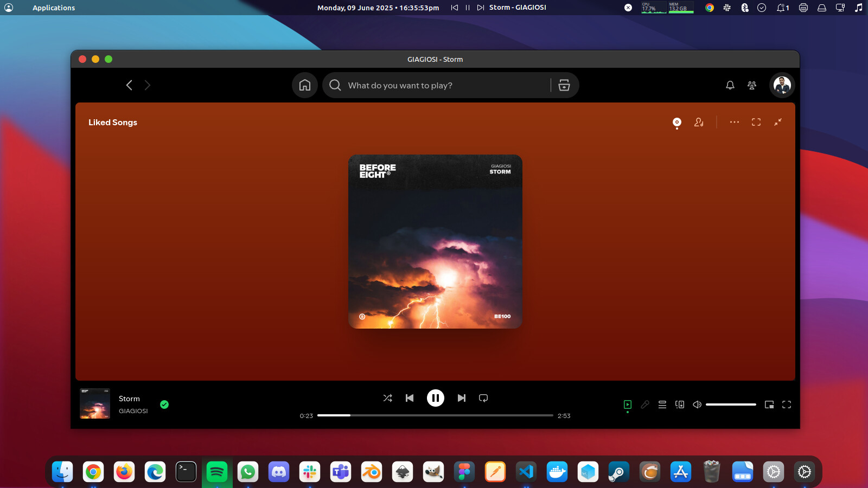
Task: Skip to the previous track
Action: (410, 398)
